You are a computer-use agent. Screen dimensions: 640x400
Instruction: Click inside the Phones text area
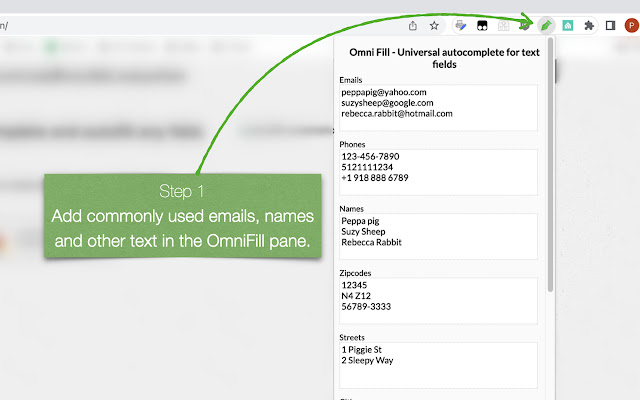(x=438, y=172)
